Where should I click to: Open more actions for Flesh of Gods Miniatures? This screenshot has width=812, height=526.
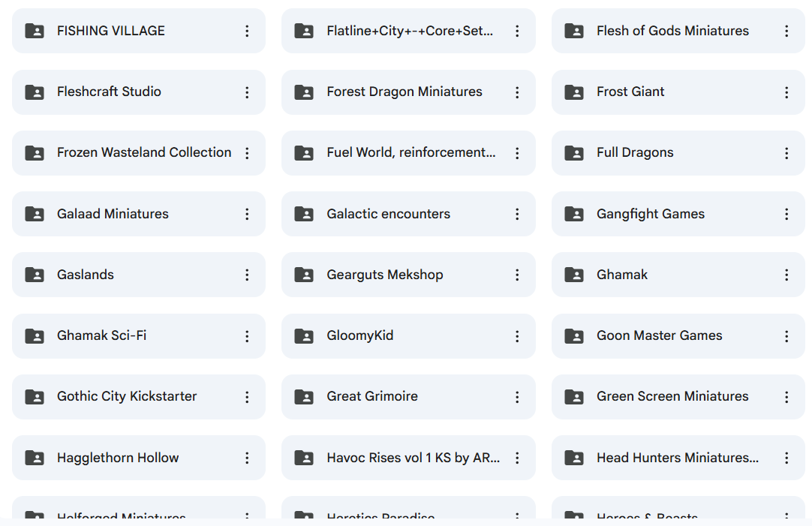[786, 31]
